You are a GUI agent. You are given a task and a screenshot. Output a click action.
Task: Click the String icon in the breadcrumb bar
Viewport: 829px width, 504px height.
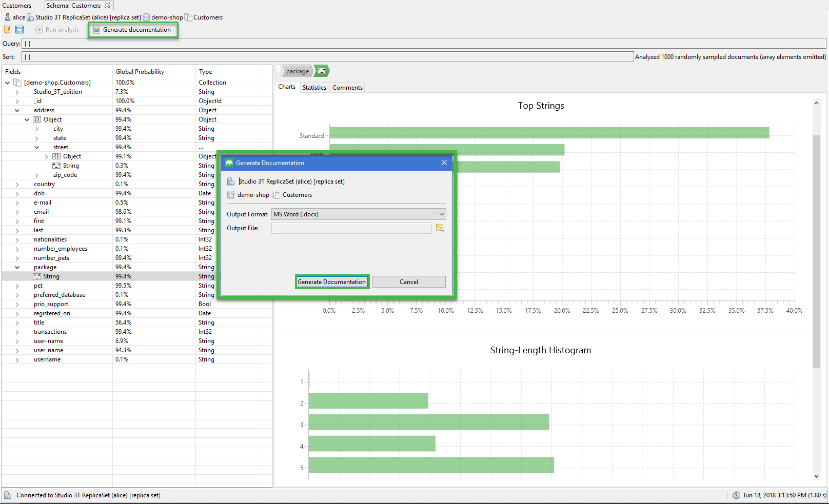click(x=321, y=71)
